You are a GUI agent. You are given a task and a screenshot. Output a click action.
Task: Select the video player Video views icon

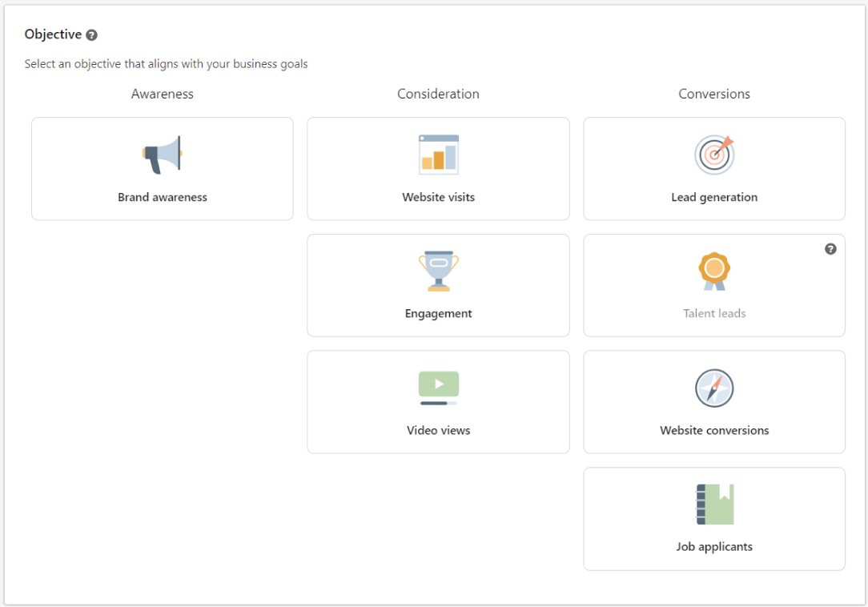click(x=439, y=388)
